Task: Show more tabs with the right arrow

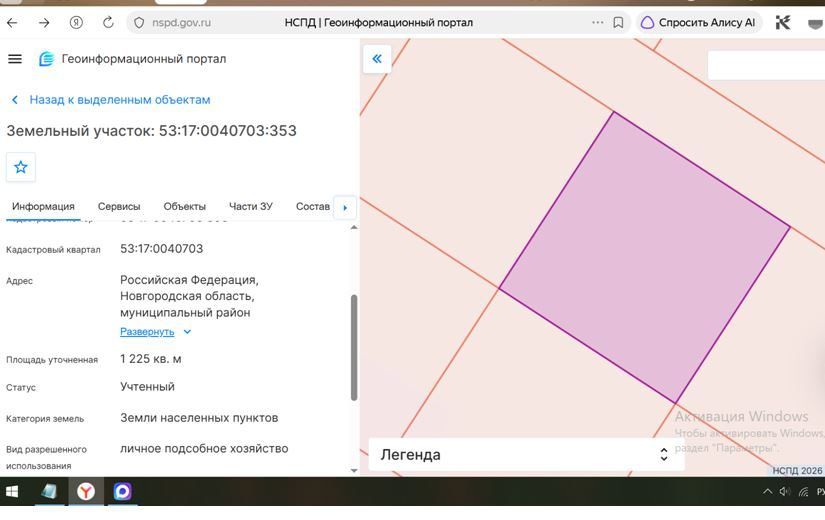Action: pos(345,207)
